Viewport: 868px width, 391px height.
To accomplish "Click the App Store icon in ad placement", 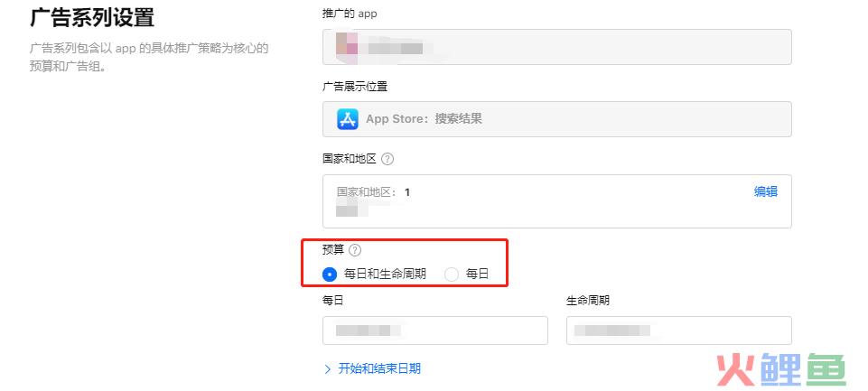I will (348, 119).
